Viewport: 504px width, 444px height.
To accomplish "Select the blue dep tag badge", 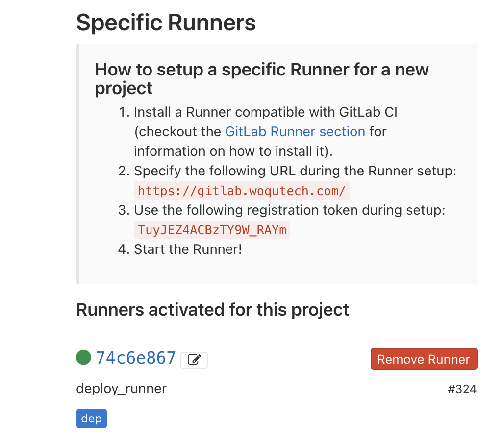I will (x=91, y=418).
